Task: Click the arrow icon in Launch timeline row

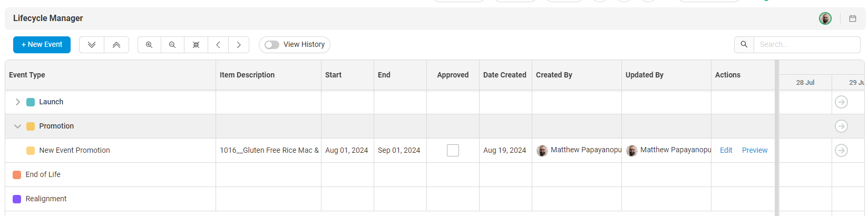Action: pos(841,102)
